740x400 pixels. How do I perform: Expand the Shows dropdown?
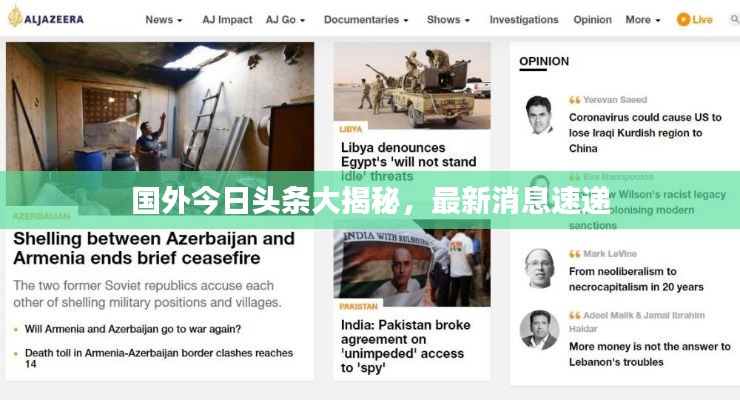448,20
